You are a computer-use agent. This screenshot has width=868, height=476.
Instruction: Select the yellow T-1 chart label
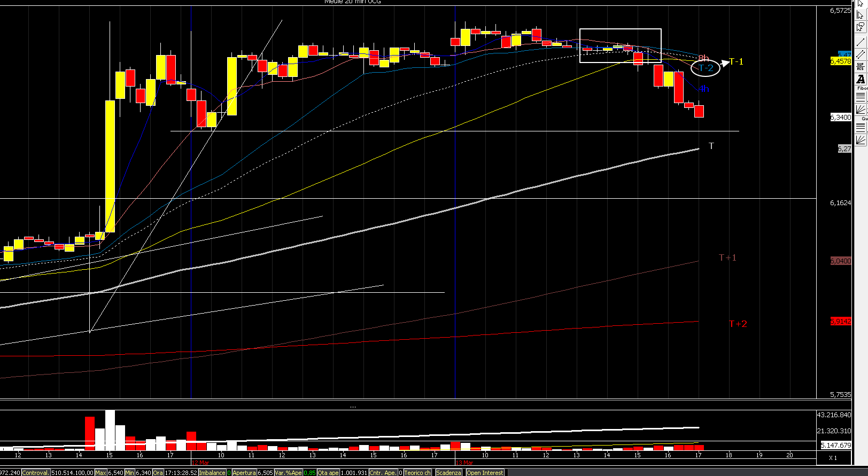pos(737,61)
